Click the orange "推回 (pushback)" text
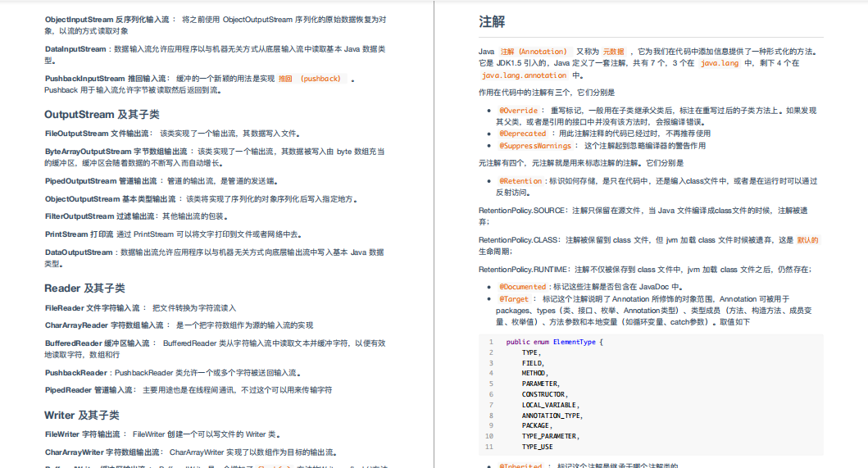 point(310,79)
